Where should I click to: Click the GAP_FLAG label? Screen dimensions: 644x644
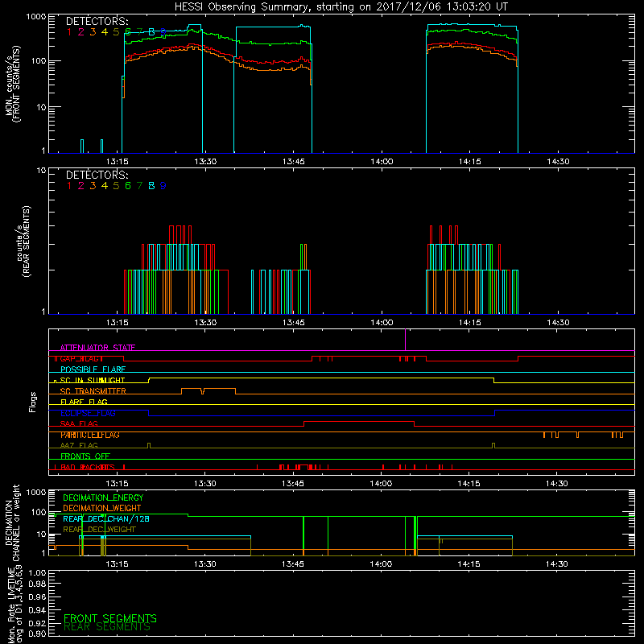click(x=81, y=358)
